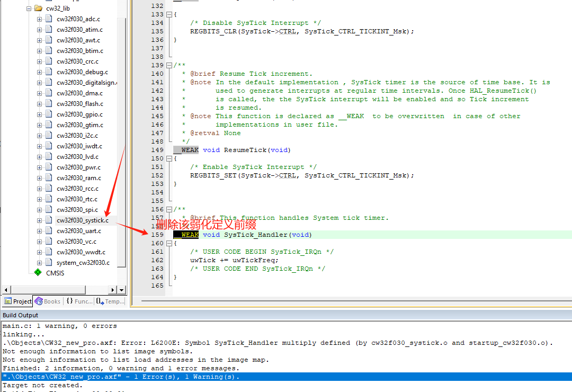The image size is (572, 392).
Task: Select highlighted '1 Error(s), 1 Warning(s)' line
Action: click(x=286, y=377)
